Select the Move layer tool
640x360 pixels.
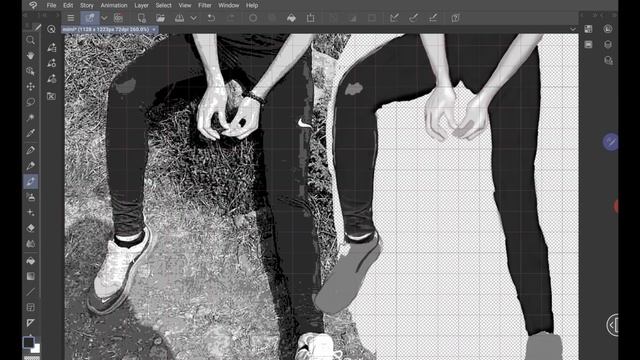pos(31,87)
